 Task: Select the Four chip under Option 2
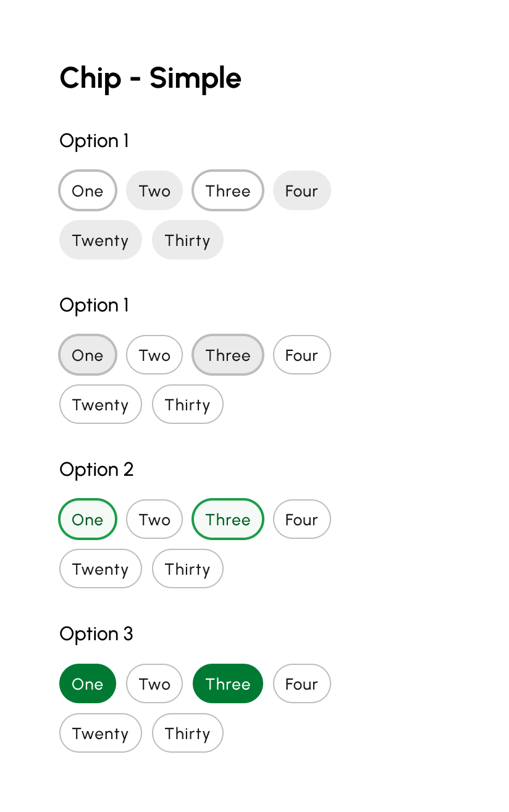point(301,519)
